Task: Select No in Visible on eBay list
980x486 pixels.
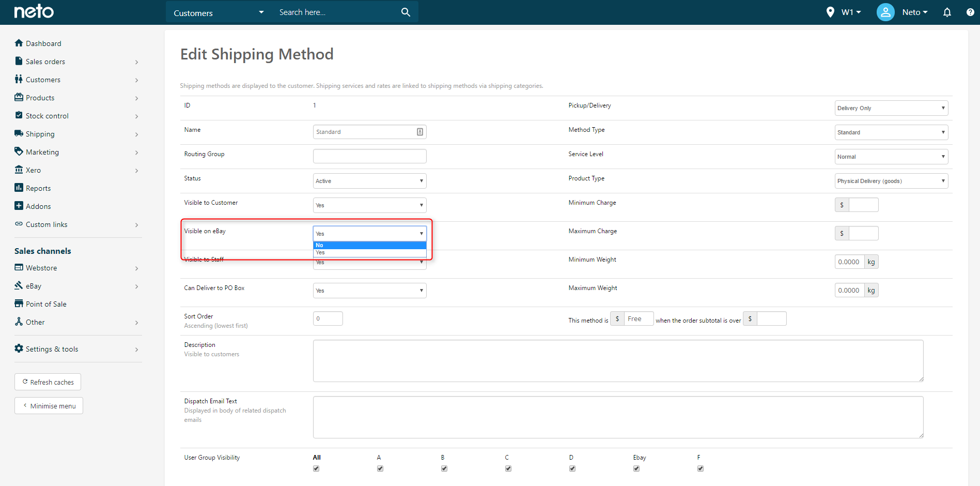Action: pyautogui.click(x=369, y=245)
